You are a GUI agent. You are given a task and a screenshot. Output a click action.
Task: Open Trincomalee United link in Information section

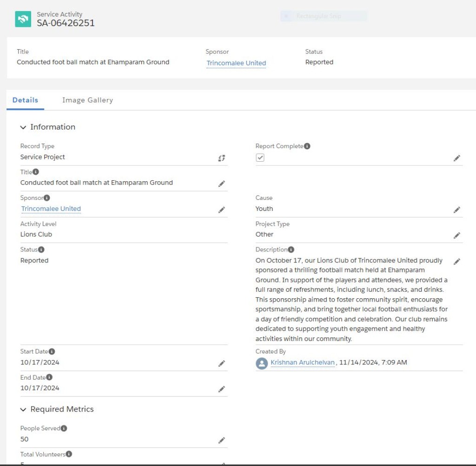tap(51, 209)
